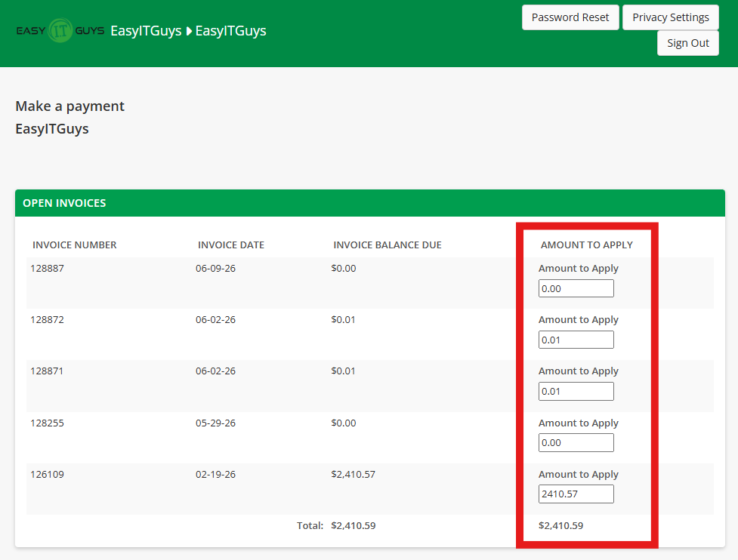The width and height of the screenshot is (738, 560).
Task: Click the Total: label
Action: pyautogui.click(x=310, y=526)
